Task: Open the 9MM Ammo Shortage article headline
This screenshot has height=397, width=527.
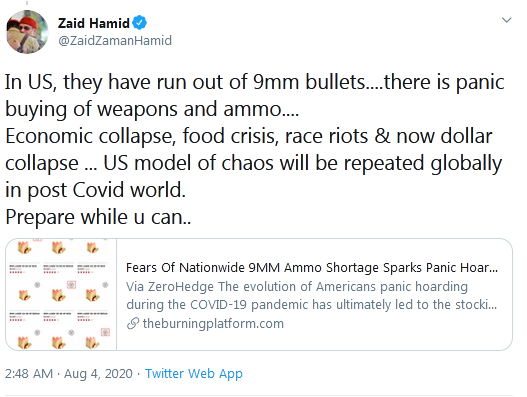Action: coord(312,268)
